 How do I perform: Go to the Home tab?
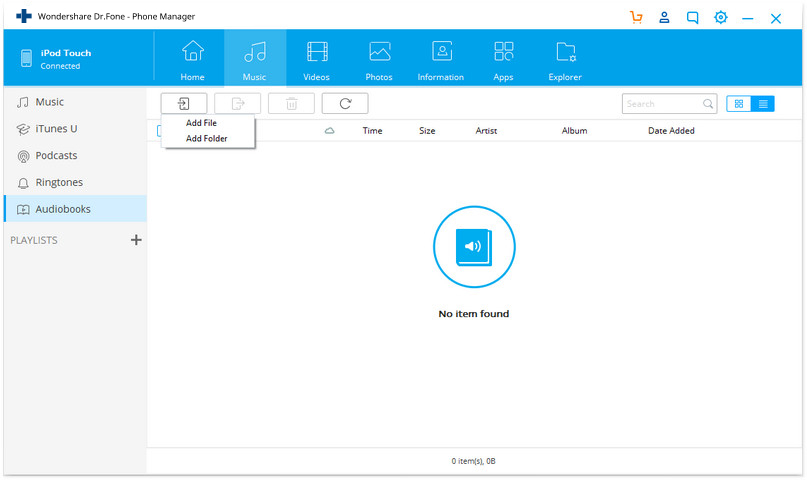(192, 59)
